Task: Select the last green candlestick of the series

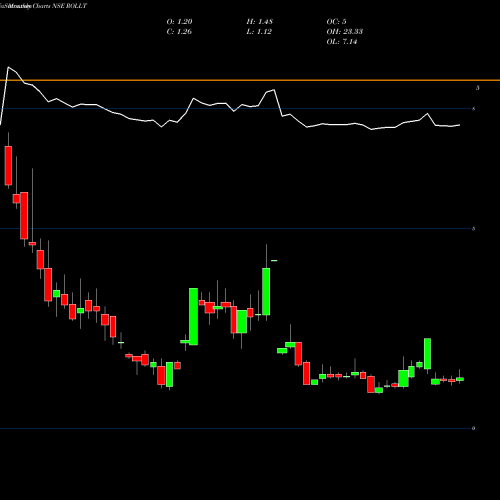Action: tap(460, 379)
